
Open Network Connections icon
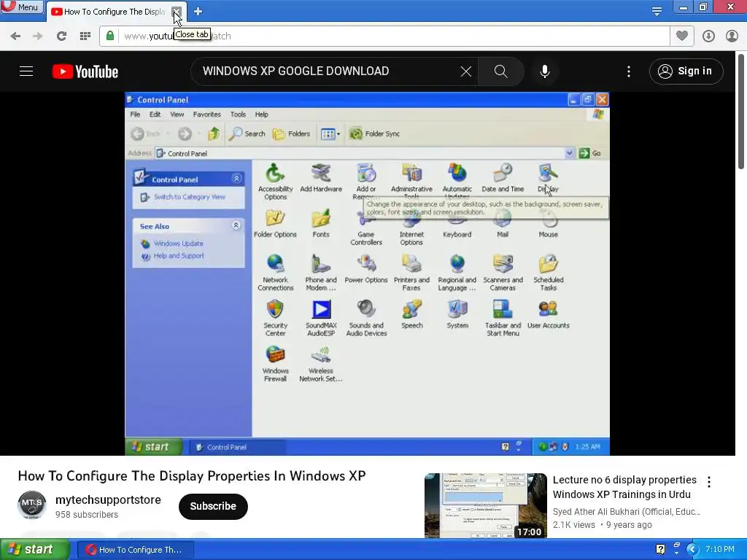275,273
